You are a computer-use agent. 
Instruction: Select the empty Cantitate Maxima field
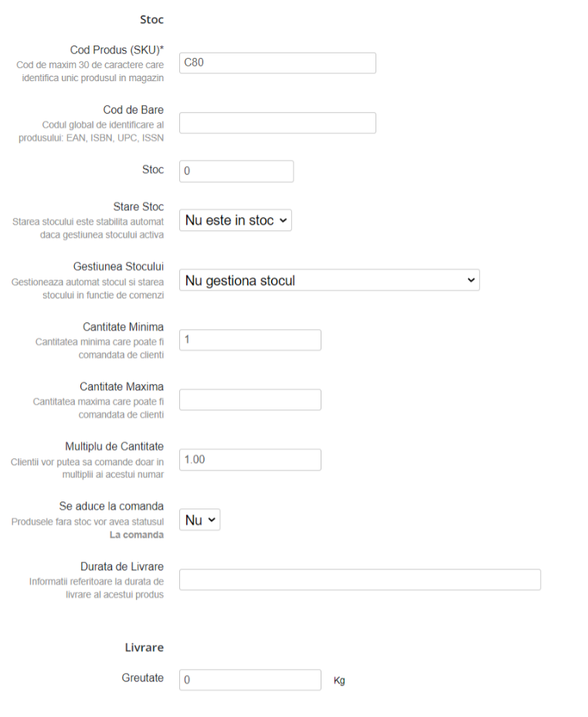250,399
